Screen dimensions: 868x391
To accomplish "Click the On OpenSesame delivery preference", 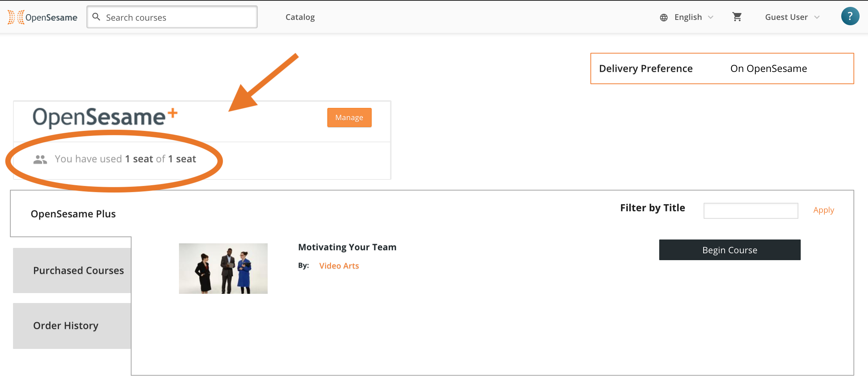I will [x=769, y=68].
